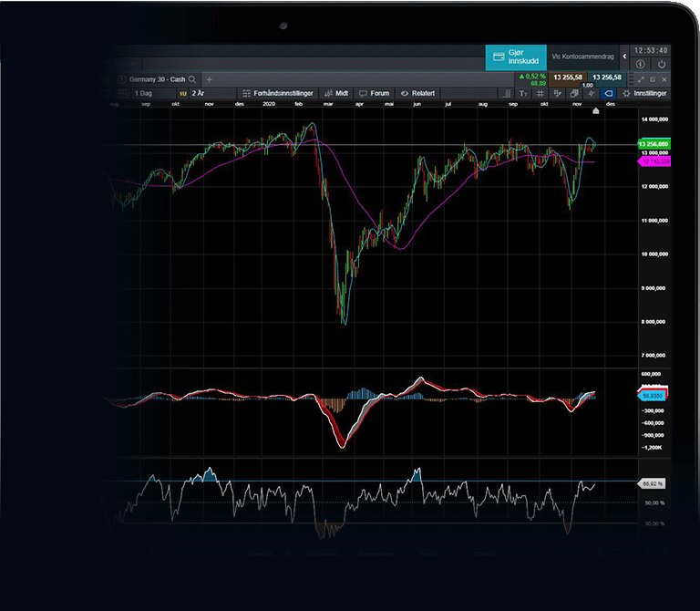Add a new chart tab with the plus

point(209,79)
